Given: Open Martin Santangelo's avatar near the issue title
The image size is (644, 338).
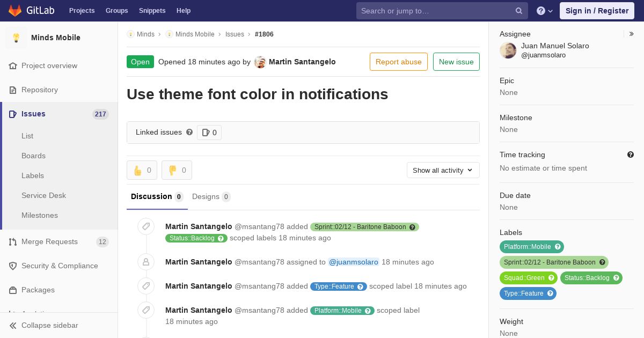Looking at the screenshot, I should (260, 62).
